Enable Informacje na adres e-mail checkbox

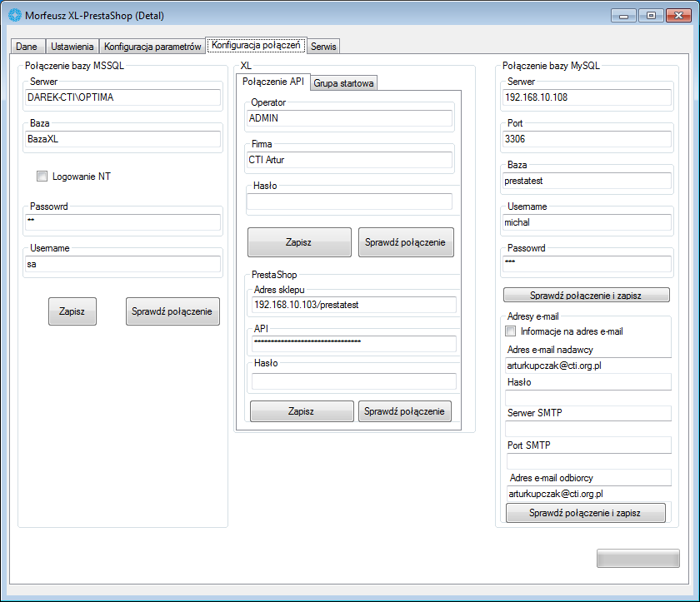(x=510, y=331)
